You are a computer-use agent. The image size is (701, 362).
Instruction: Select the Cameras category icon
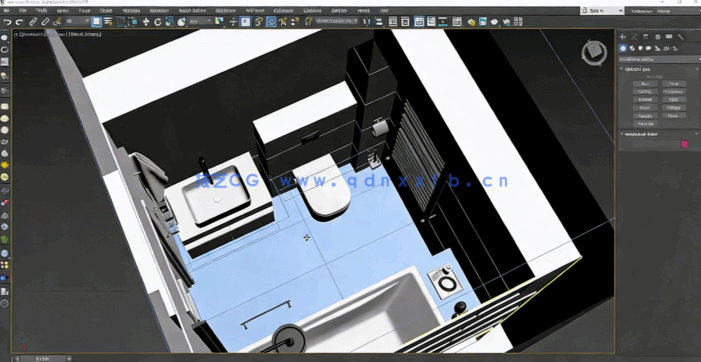pyautogui.click(x=648, y=48)
